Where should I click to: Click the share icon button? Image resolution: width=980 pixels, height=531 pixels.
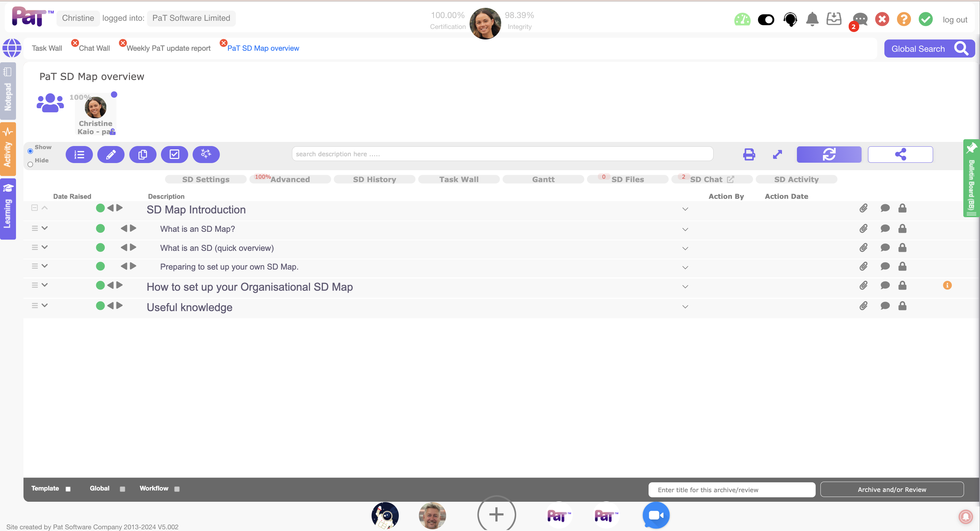tap(900, 155)
